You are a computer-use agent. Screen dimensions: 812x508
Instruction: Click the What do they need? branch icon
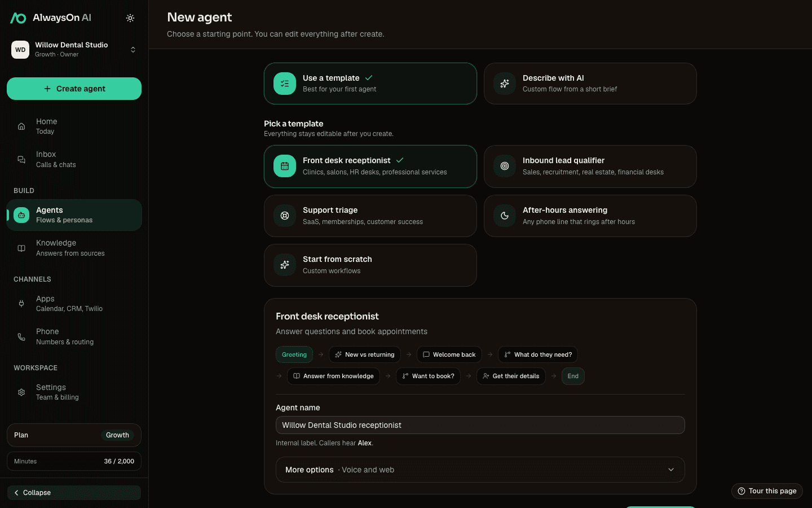click(x=507, y=354)
